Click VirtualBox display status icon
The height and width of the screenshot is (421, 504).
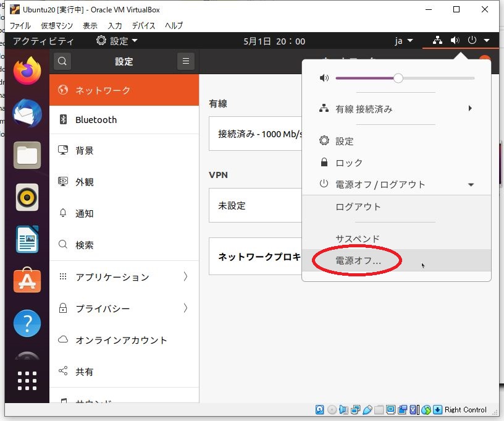tap(390, 409)
